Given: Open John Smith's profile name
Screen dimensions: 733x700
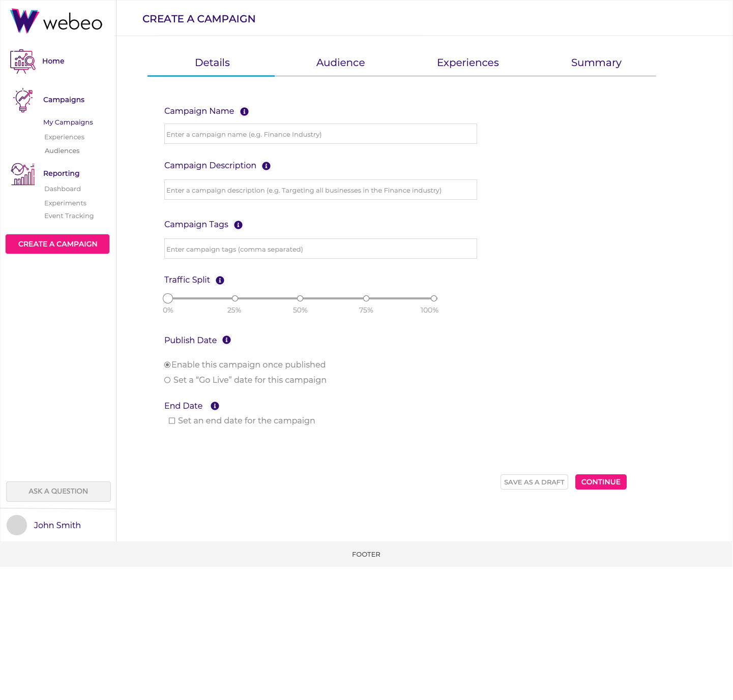Looking at the screenshot, I should tap(57, 525).
